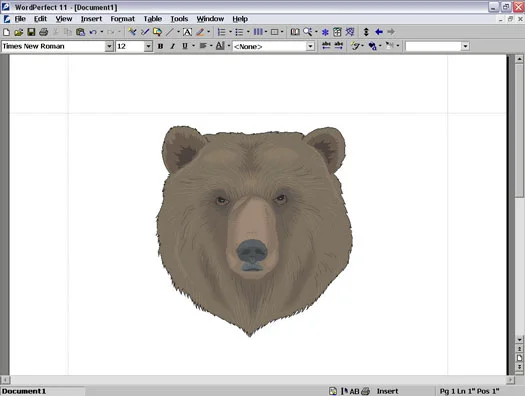The image size is (525, 396).
Task: Open the underline style dropdown arrow
Action: (193, 46)
